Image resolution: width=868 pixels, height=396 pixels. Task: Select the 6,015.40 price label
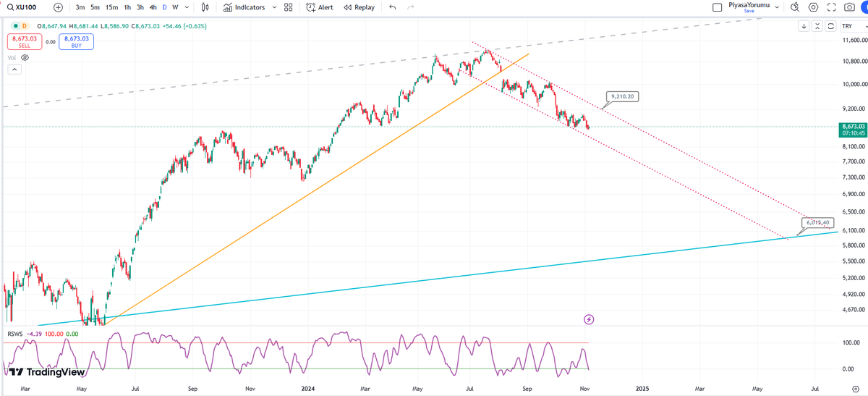(x=817, y=222)
